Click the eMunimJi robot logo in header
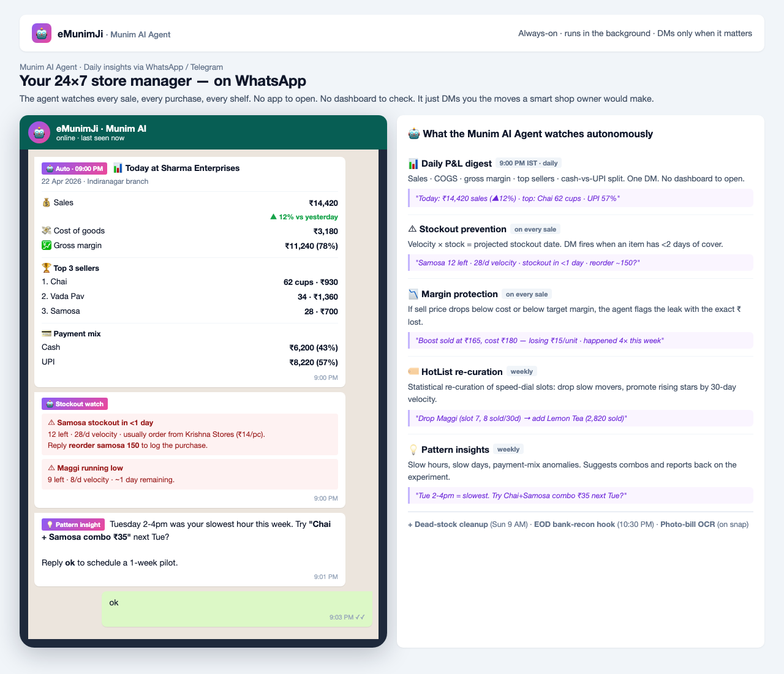 42,33
